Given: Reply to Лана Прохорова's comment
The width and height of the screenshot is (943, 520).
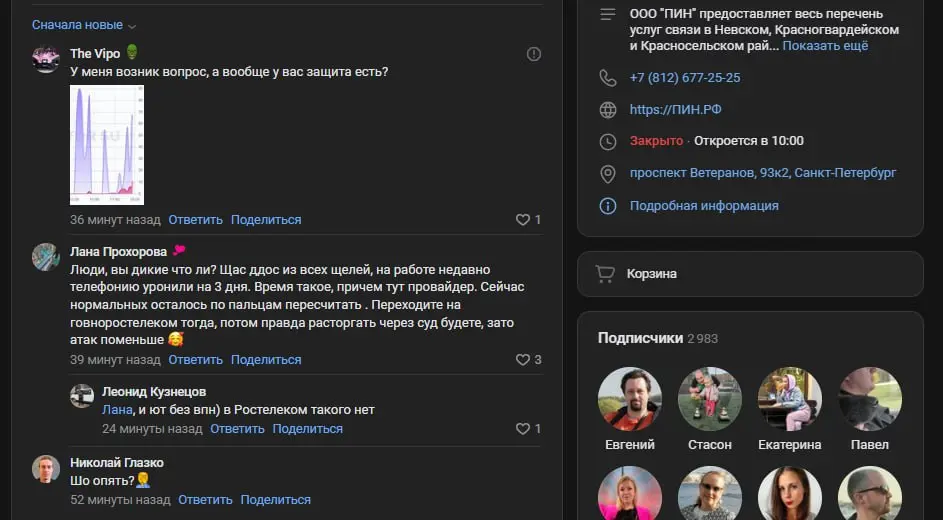Looking at the screenshot, I should click(x=195, y=360).
